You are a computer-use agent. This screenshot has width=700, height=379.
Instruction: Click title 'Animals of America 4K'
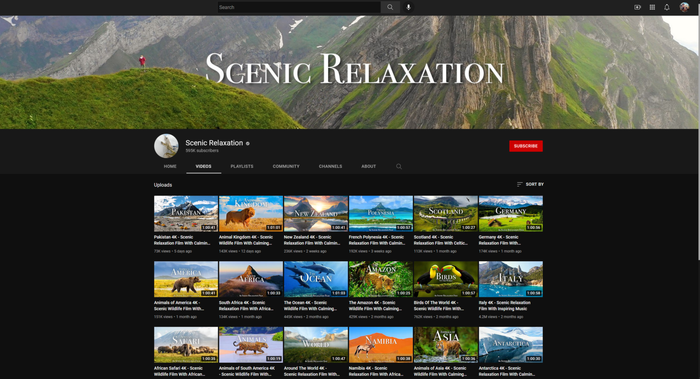click(x=179, y=306)
